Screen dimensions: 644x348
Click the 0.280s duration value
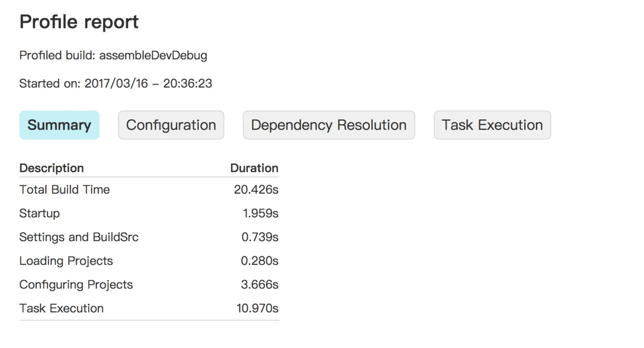259,261
